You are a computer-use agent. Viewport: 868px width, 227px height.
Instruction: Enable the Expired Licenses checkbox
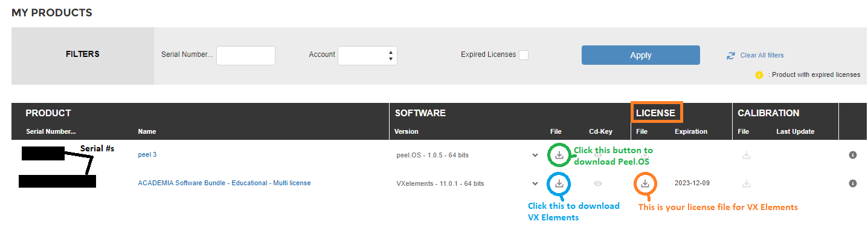(524, 55)
